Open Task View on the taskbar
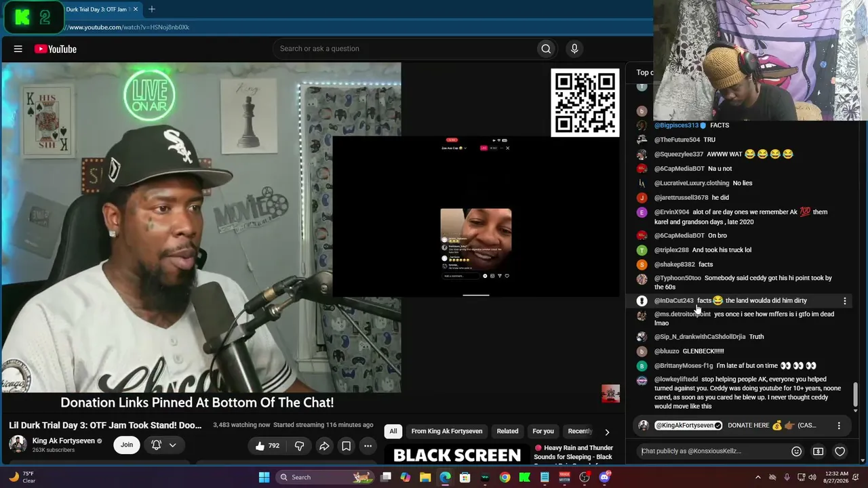Viewport: 868px width, 488px height. pyautogui.click(x=386, y=477)
